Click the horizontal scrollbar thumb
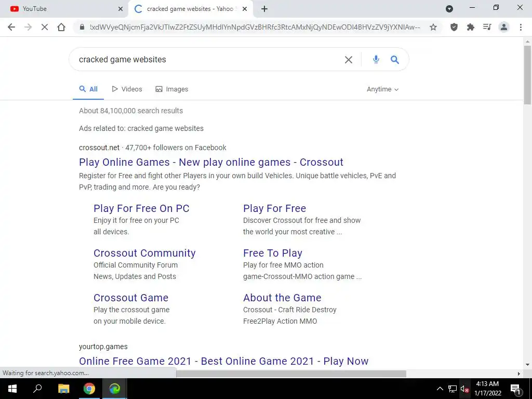 [291, 374]
